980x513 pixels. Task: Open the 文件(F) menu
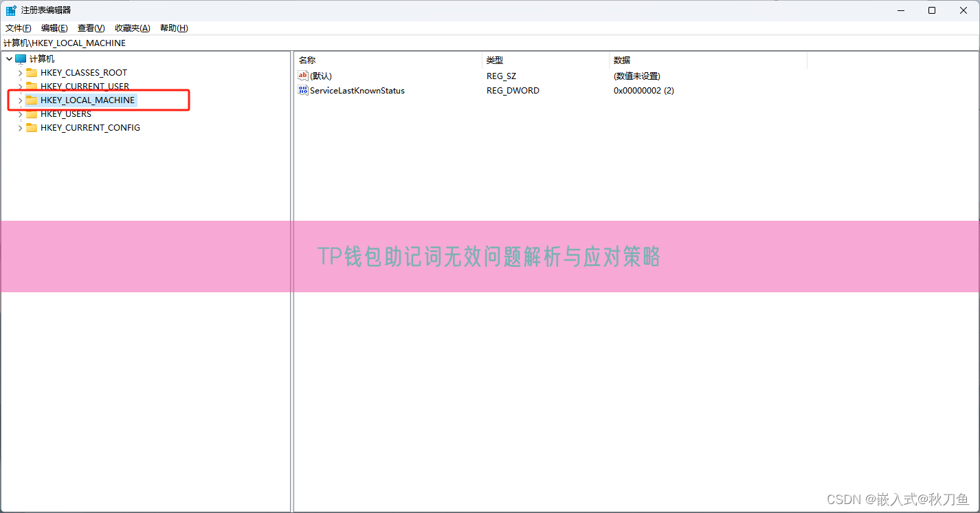(19, 28)
